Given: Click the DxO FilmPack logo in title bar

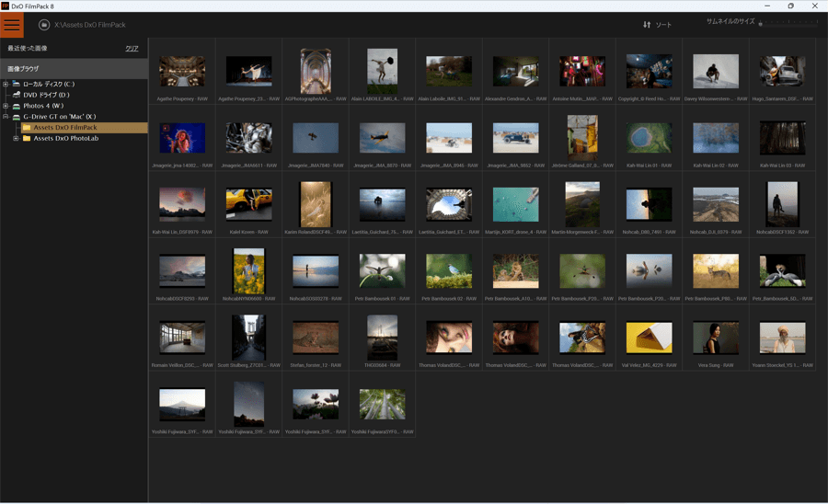Looking at the screenshot, I should click(6, 6).
